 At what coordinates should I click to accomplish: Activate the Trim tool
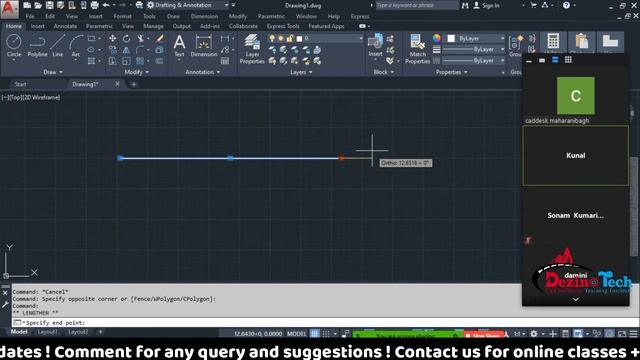pos(140,38)
